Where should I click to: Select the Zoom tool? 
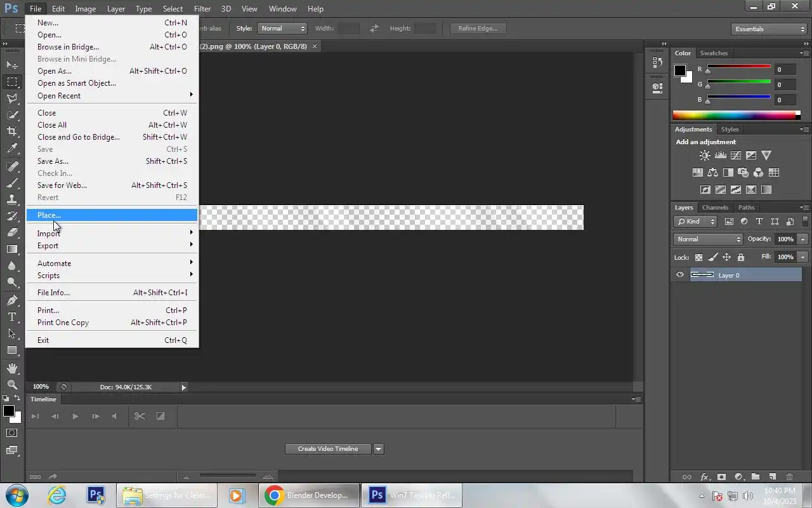(x=12, y=384)
